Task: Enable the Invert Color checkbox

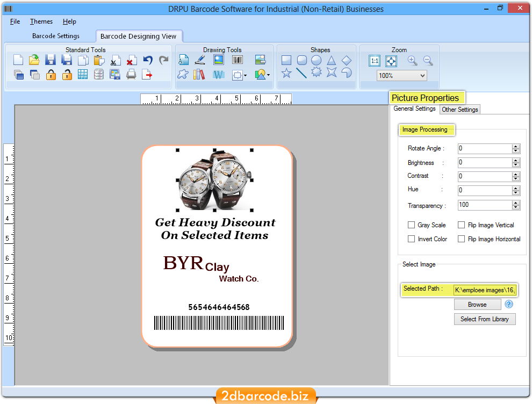Action: 411,239
